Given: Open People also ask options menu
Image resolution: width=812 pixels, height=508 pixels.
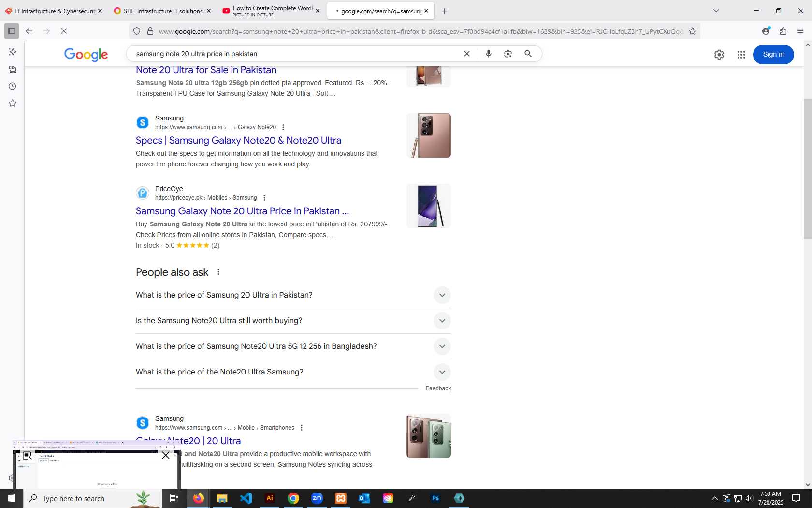Looking at the screenshot, I should (218, 272).
